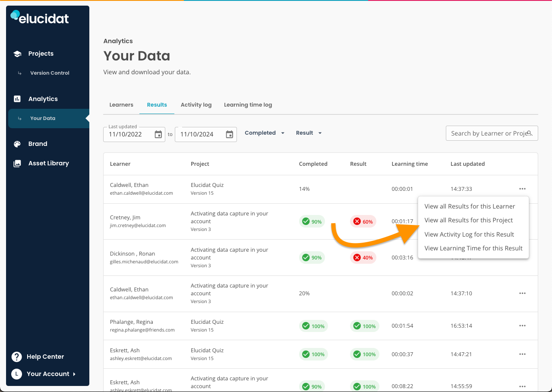
Task: Click the Learner column header
Action: 120,164
